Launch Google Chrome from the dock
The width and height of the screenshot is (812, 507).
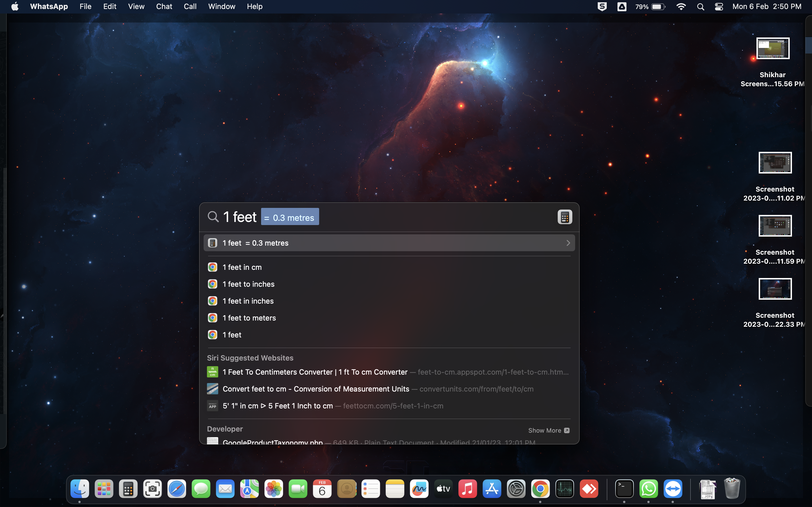point(540,489)
